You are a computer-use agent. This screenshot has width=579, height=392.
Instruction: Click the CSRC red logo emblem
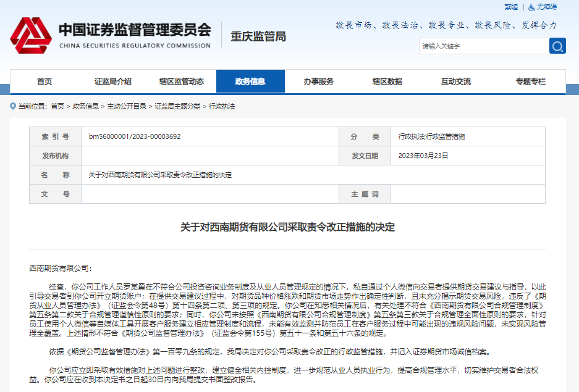coord(31,35)
